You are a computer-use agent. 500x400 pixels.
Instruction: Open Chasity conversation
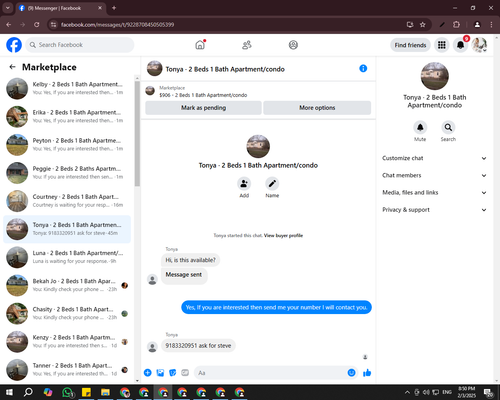click(x=67, y=313)
